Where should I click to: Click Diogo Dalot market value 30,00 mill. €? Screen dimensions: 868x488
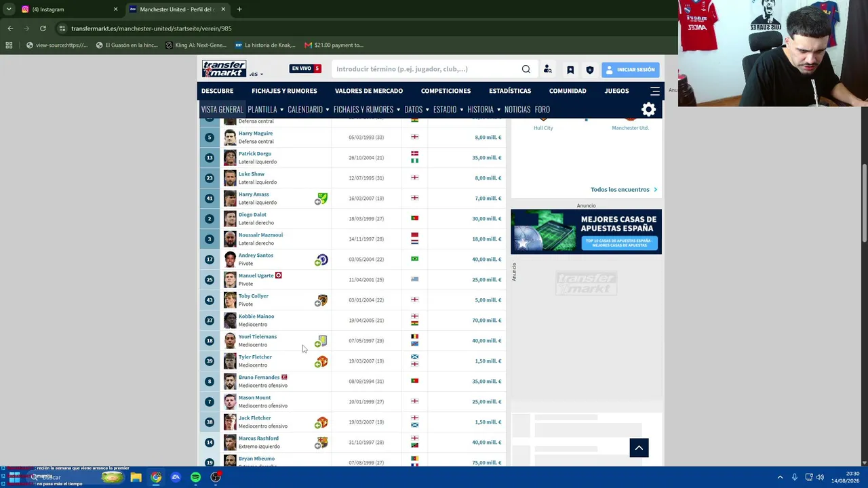click(487, 219)
